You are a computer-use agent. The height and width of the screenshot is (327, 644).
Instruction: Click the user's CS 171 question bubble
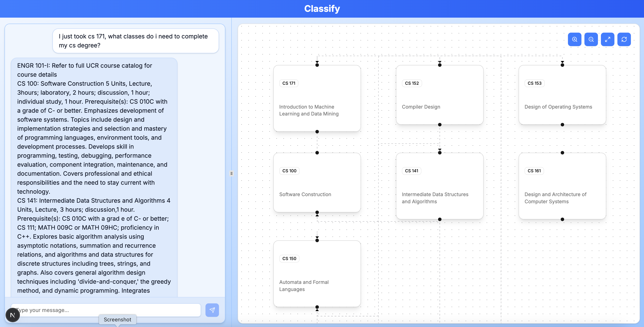click(x=135, y=41)
